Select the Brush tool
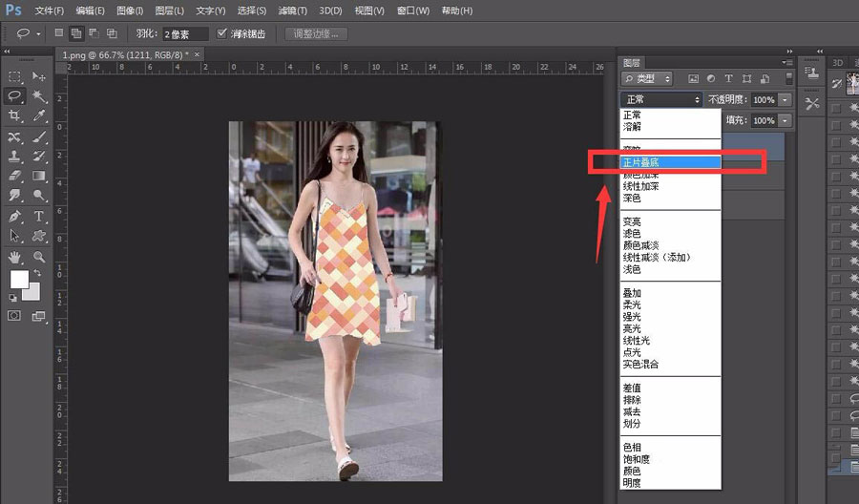859x504 pixels. 39,136
